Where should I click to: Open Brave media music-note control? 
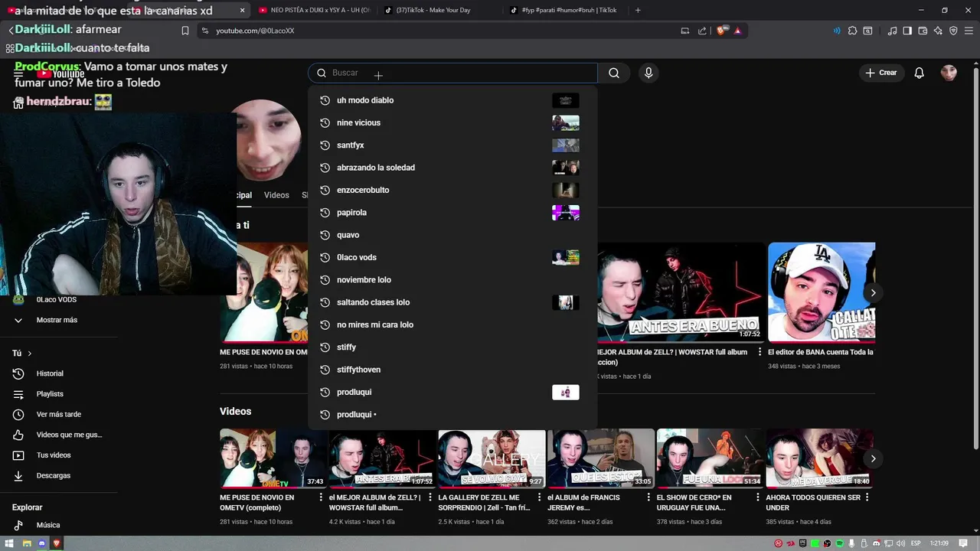(892, 31)
